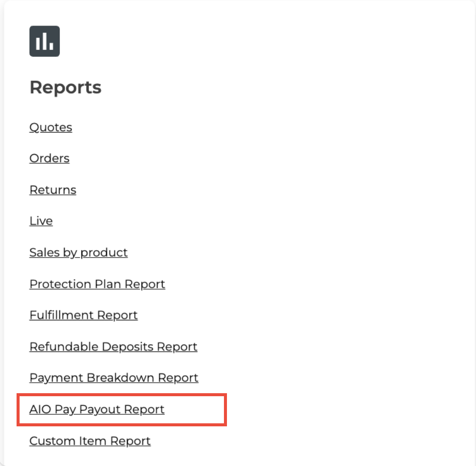The image size is (476, 466).
Task: Open the Quotes report
Action: [x=51, y=128]
